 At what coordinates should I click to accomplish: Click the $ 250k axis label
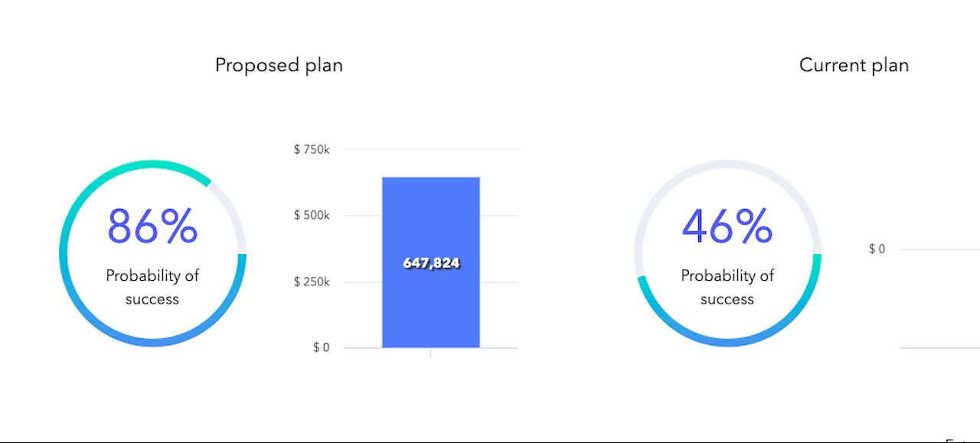[x=312, y=282]
